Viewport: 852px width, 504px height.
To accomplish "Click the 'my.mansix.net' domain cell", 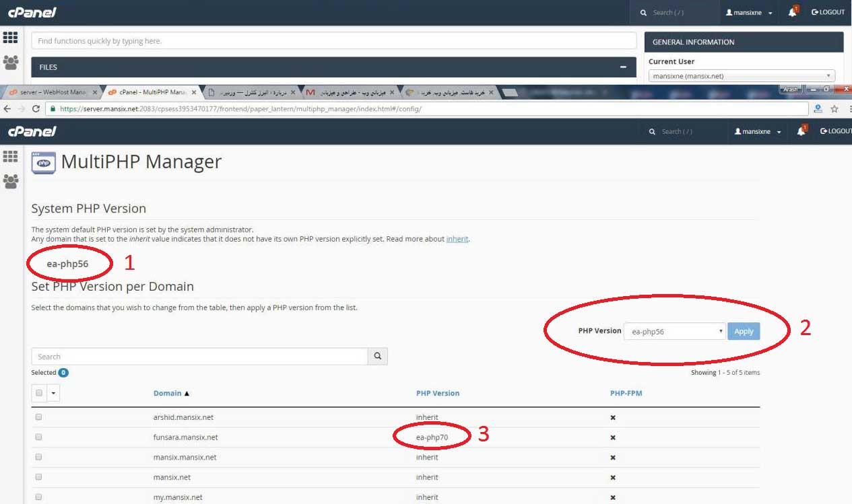I will (x=178, y=498).
